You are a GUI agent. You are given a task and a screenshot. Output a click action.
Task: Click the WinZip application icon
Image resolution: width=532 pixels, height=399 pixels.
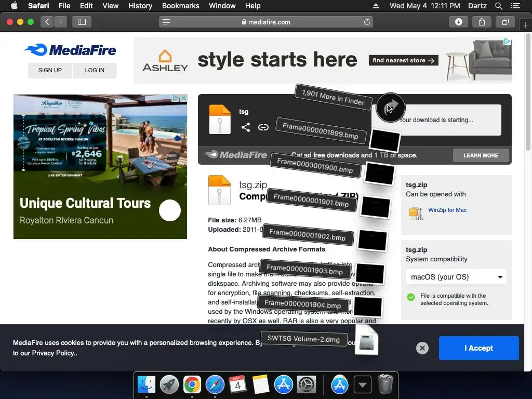[416, 213]
